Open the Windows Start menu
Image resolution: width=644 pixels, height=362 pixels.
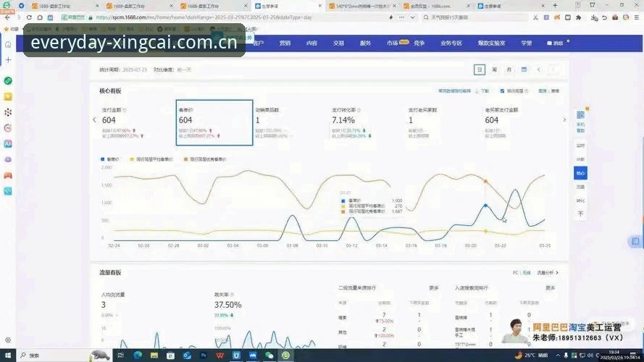[x=8, y=355]
